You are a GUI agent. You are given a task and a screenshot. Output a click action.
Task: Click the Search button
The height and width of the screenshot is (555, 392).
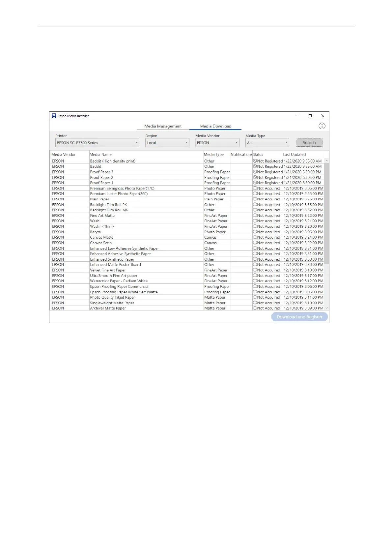click(x=309, y=143)
